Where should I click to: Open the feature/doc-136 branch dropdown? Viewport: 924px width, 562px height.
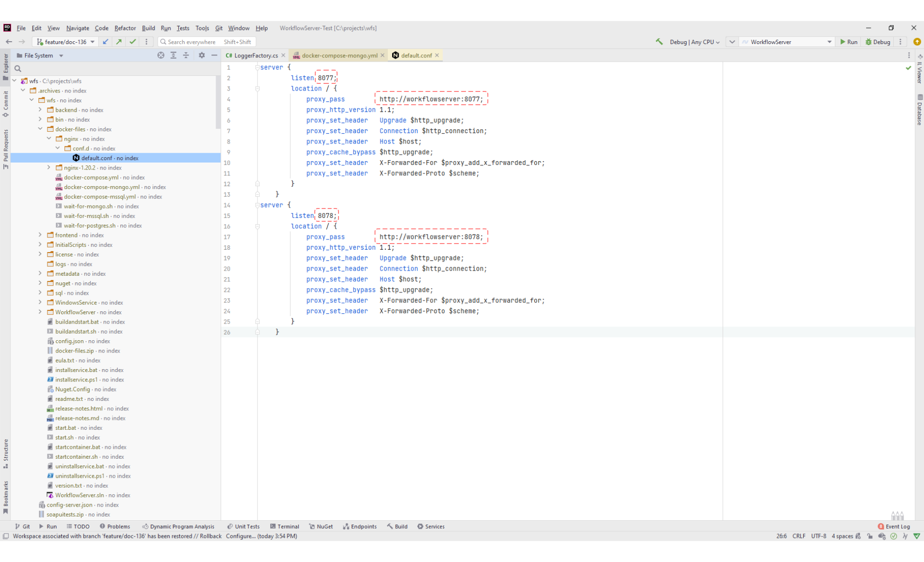click(x=66, y=42)
